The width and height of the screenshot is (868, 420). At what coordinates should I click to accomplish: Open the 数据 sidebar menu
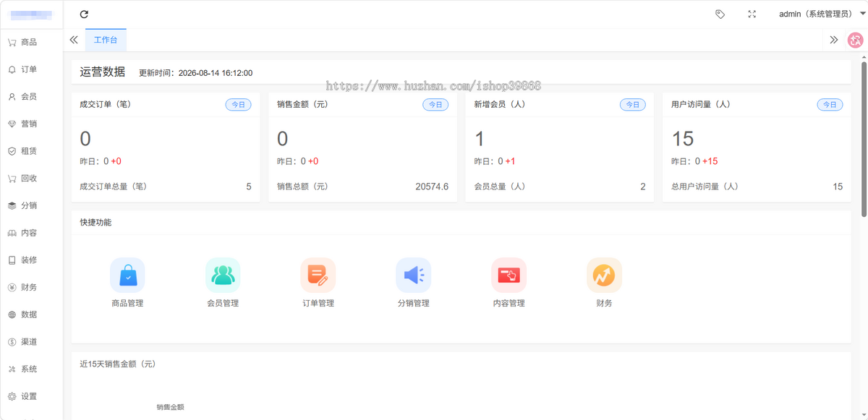tap(31, 314)
